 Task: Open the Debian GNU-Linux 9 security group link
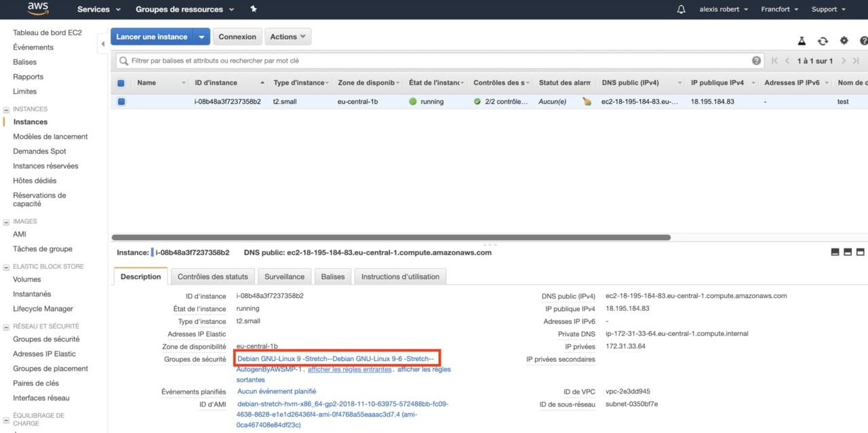(x=336, y=358)
